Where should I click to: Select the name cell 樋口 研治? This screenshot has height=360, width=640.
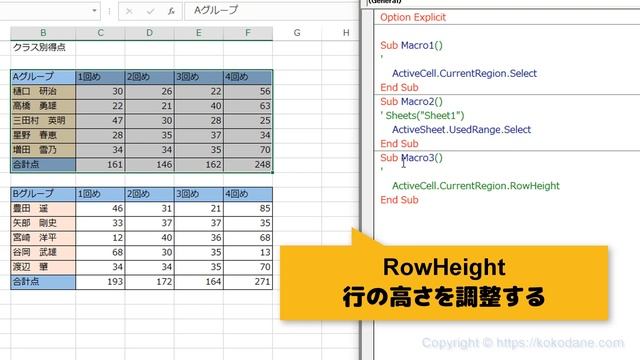[x=43, y=91]
